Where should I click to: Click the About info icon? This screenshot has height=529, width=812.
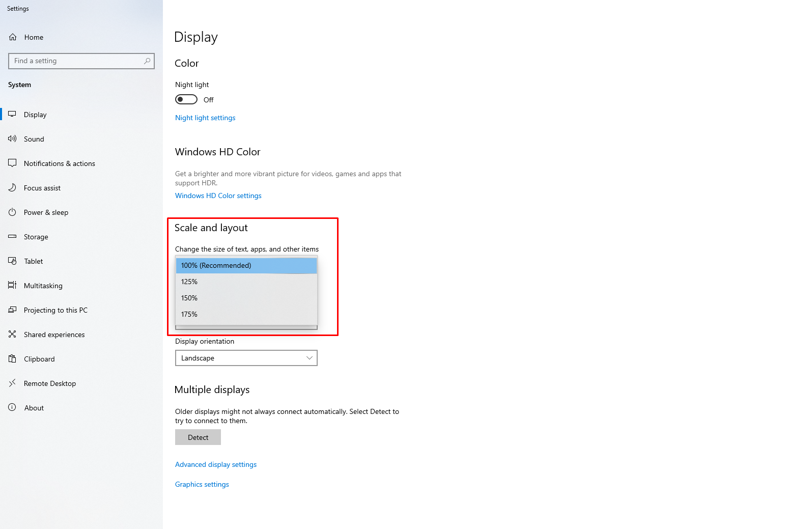12,408
